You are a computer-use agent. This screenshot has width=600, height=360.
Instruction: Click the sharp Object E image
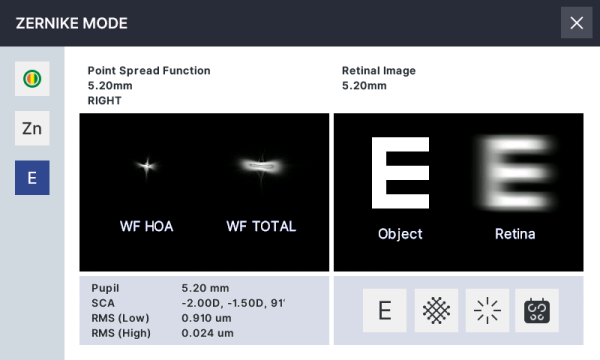pyautogui.click(x=400, y=173)
